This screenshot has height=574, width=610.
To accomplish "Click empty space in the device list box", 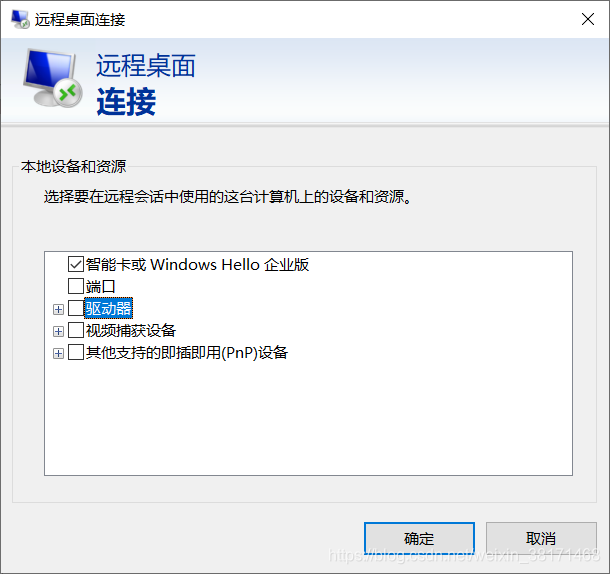I will (x=308, y=418).
